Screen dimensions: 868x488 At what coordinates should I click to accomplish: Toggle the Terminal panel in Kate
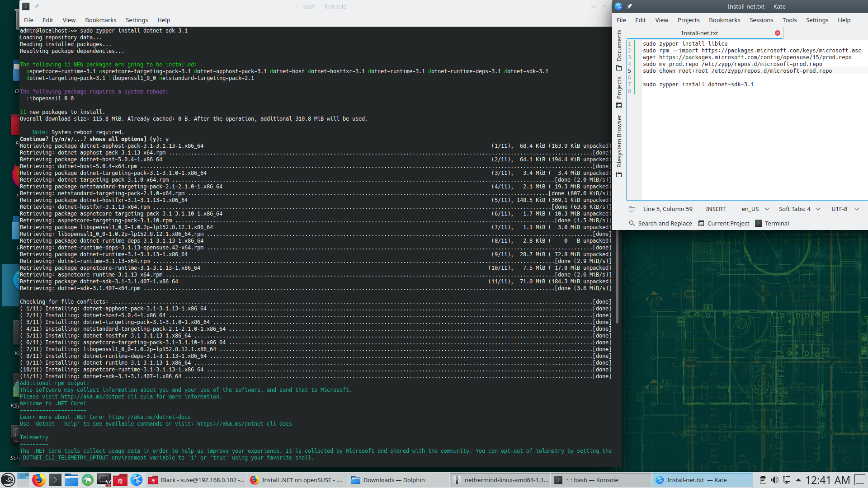[x=772, y=223]
